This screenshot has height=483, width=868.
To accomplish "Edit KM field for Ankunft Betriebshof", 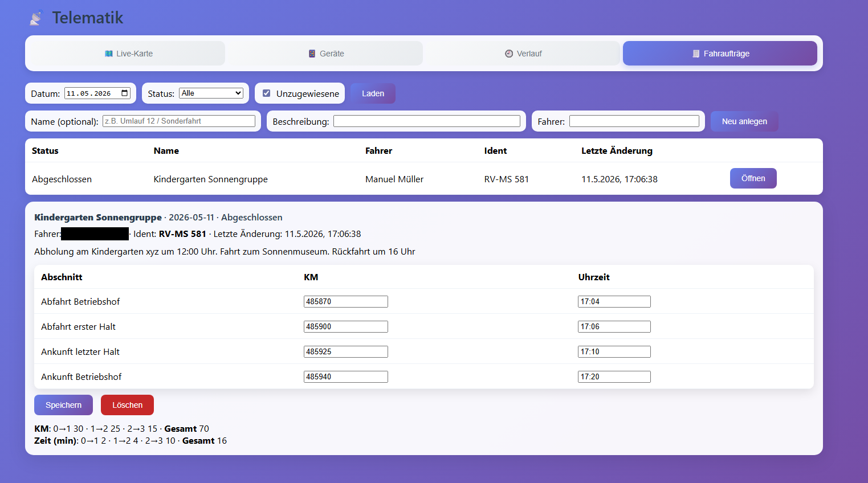I will (x=346, y=376).
